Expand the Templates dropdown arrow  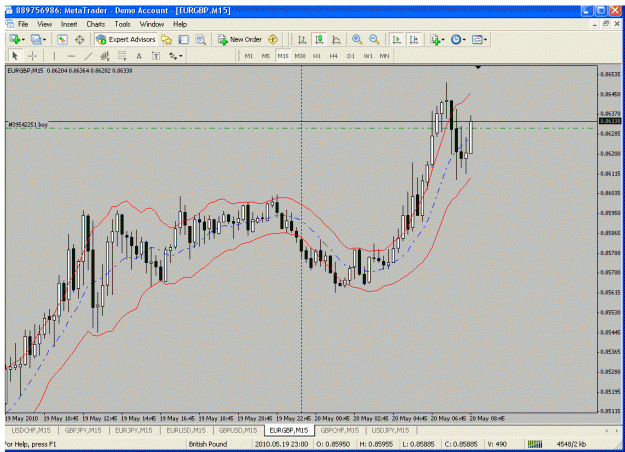coord(485,39)
